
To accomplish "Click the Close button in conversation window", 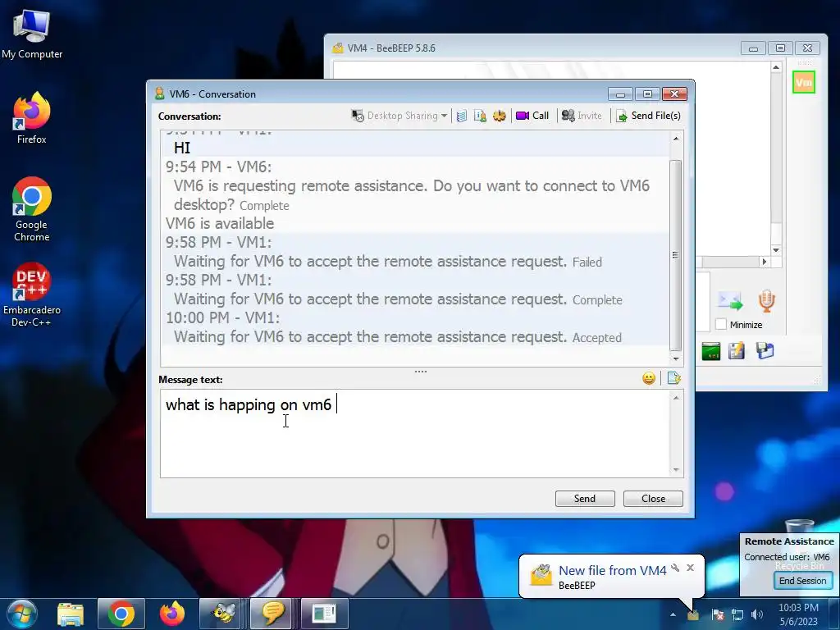I will tap(653, 499).
